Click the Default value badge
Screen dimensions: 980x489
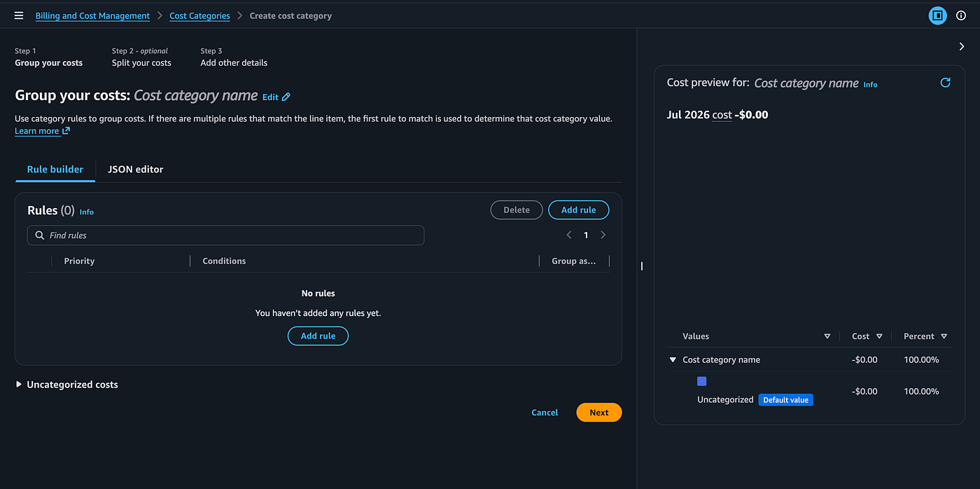click(785, 400)
